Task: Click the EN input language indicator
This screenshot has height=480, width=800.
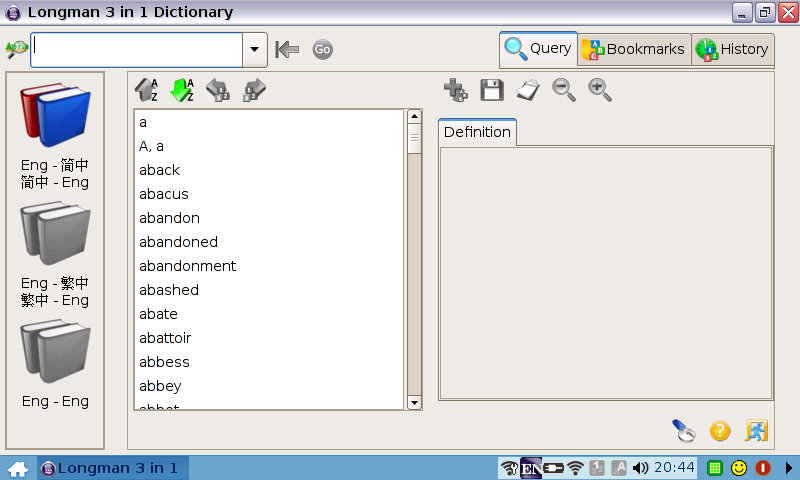Action: [531, 468]
